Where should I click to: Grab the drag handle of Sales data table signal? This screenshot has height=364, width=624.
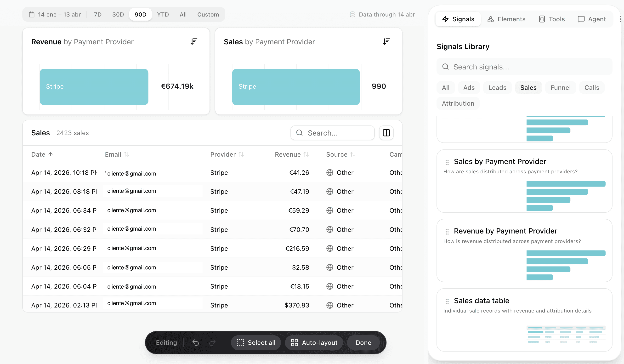447,301
